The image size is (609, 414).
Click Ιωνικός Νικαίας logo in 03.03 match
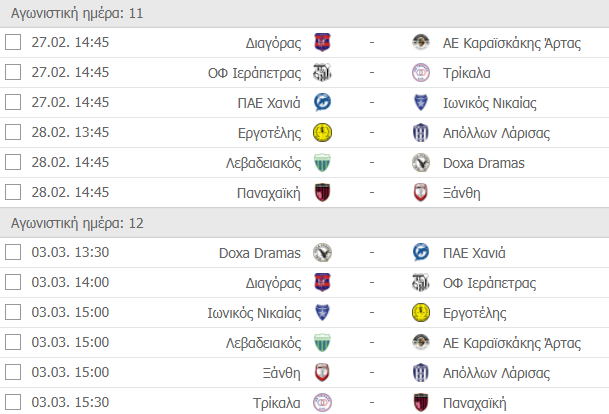(x=322, y=313)
